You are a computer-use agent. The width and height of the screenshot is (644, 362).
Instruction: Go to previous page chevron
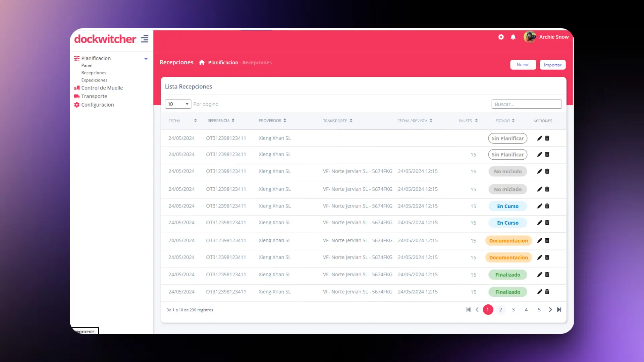coord(477,310)
